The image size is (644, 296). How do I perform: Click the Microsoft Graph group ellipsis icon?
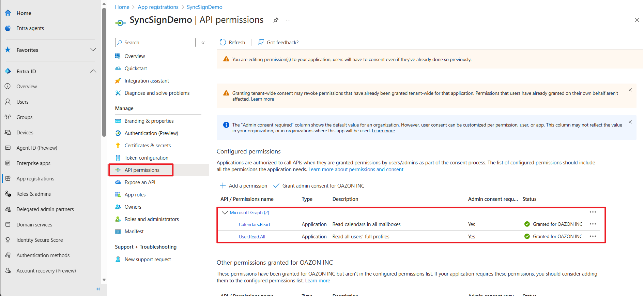pos(593,212)
